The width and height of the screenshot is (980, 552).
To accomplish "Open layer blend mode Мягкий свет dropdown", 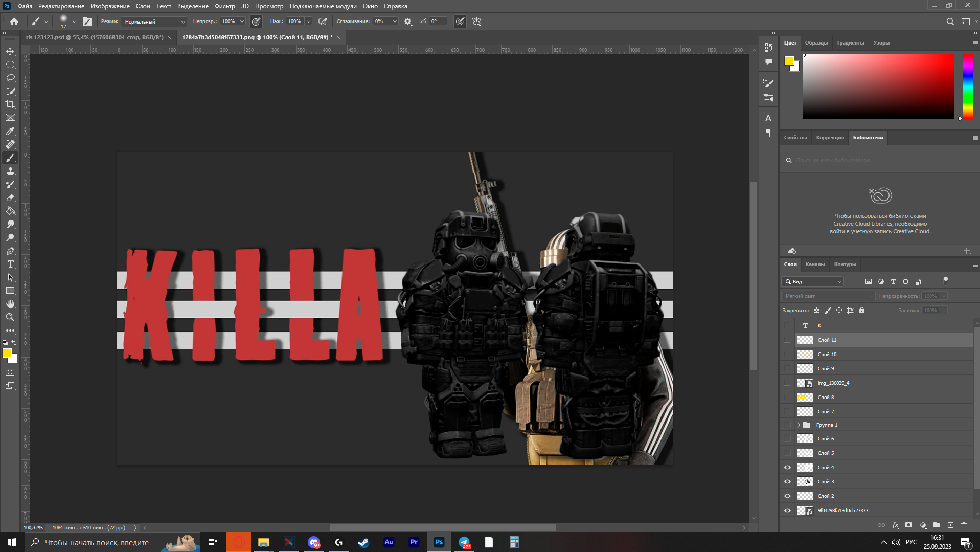I will click(x=828, y=296).
